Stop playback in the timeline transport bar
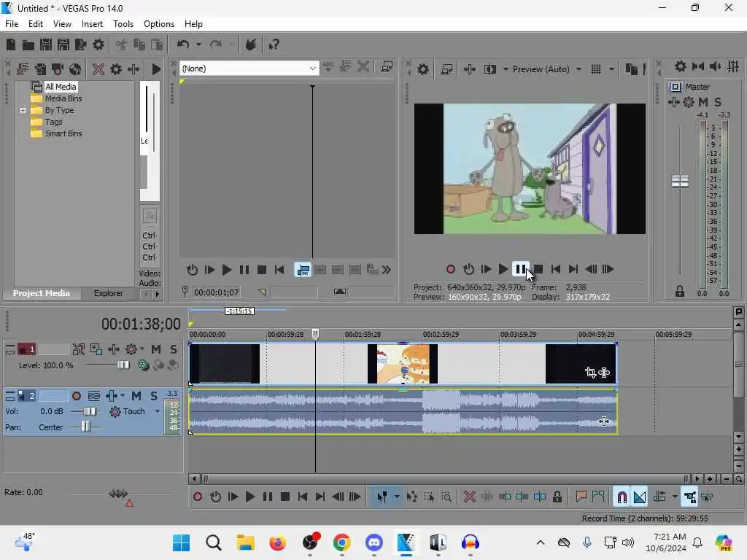This screenshot has width=747, height=560. click(285, 497)
